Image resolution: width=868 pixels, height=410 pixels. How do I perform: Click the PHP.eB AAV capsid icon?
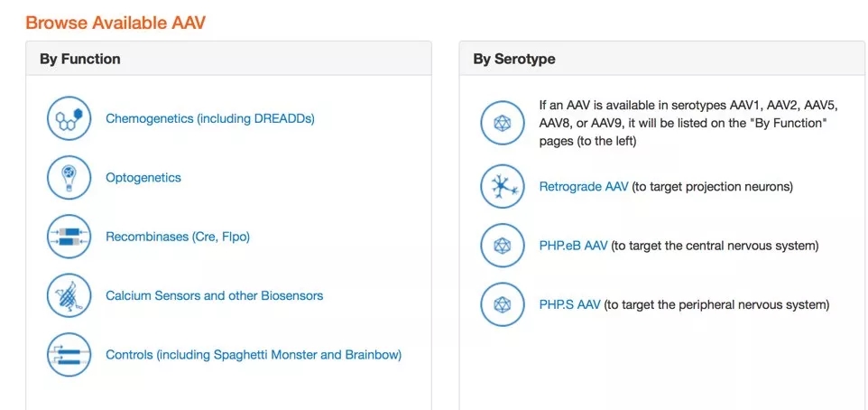coord(503,246)
